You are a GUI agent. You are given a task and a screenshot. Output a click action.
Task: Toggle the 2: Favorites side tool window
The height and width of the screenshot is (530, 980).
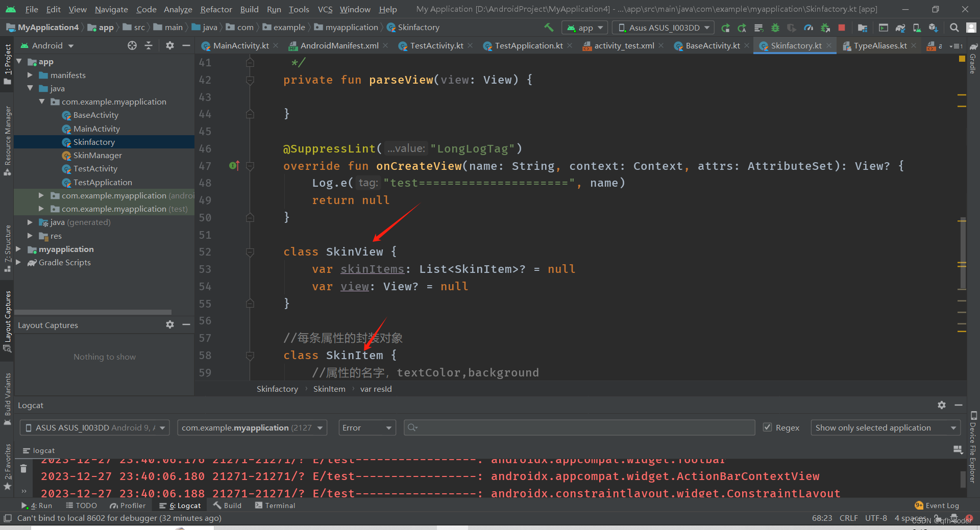pos(7,467)
